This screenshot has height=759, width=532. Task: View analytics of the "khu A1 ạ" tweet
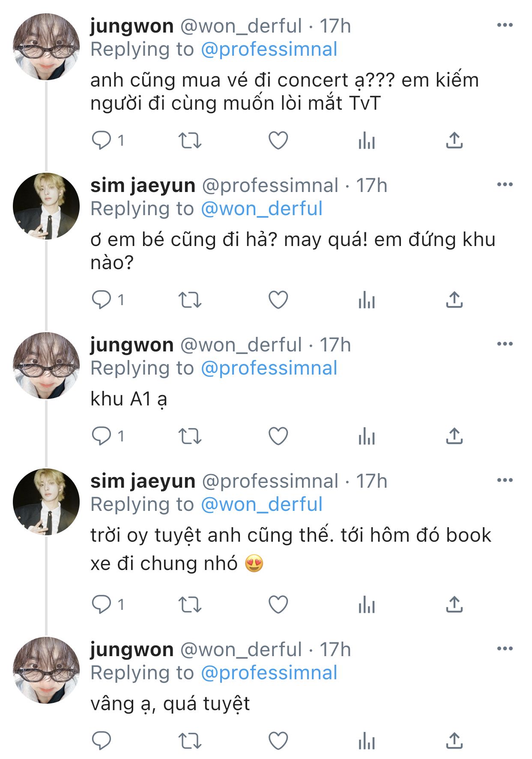pos(367,436)
